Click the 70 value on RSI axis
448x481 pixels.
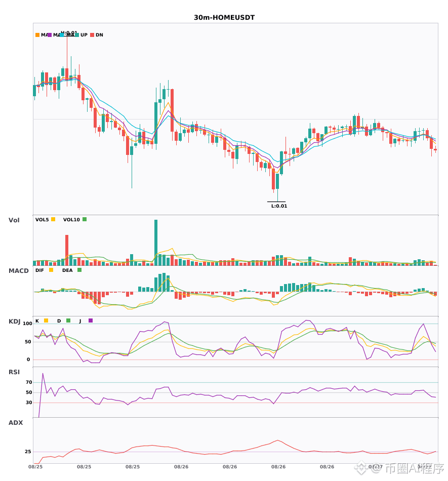[29, 382]
